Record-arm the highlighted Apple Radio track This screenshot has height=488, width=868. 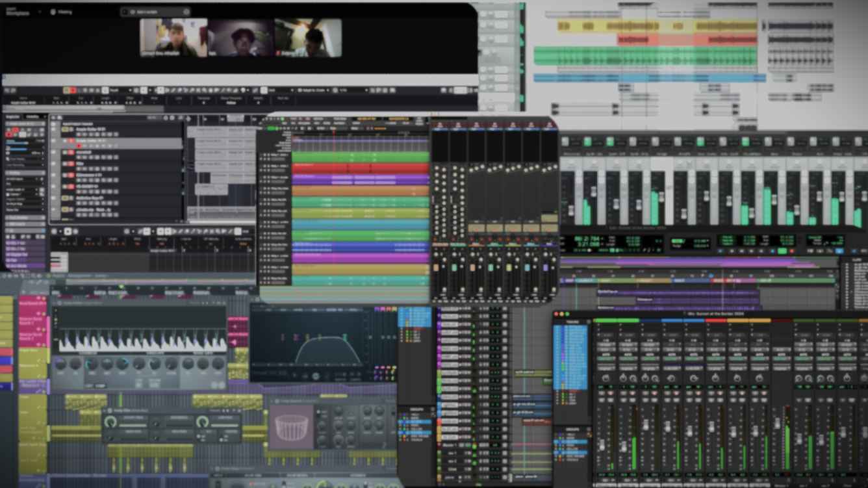point(79,146)
